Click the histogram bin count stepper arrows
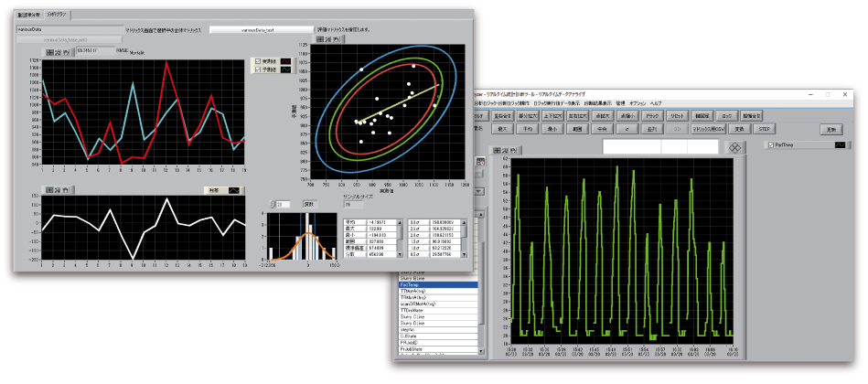Viewport: 868px width, 384px height. tap(272, 205)
